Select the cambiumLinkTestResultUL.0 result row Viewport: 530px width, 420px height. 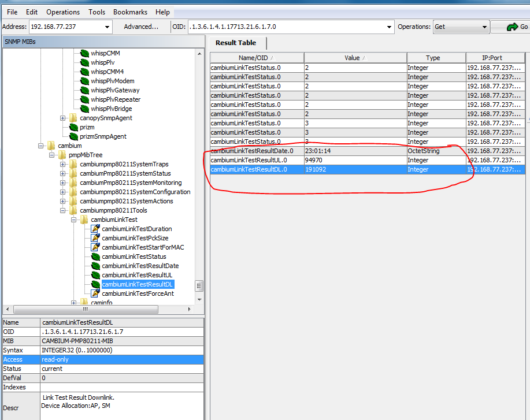(368, 160)
